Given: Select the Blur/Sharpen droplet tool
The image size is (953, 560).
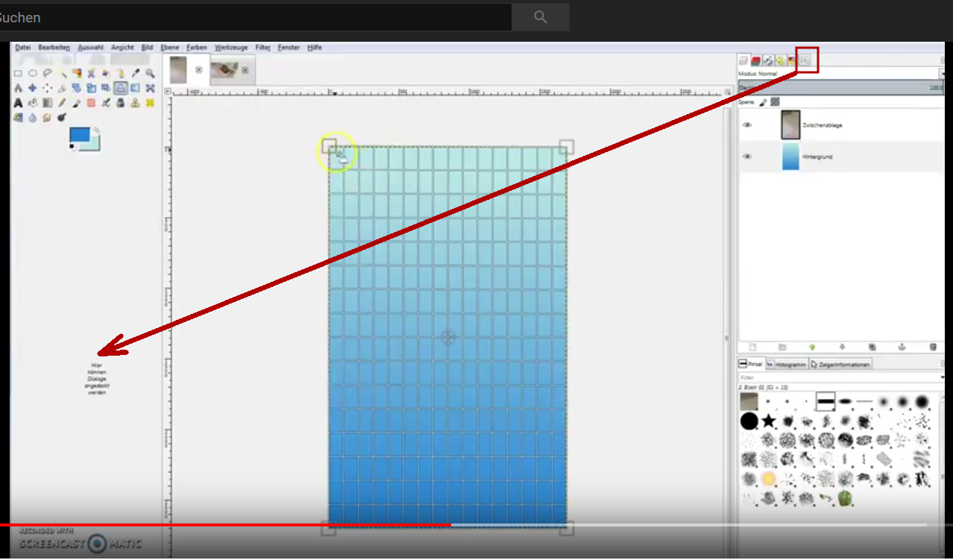Looking at the screenshot, I should [x=33, y=118].
